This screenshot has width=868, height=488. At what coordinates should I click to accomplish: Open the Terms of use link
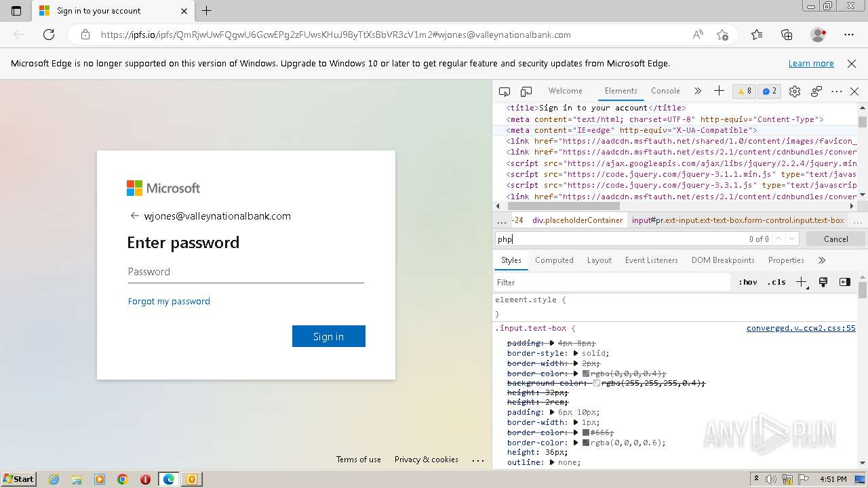click(358, 460)
